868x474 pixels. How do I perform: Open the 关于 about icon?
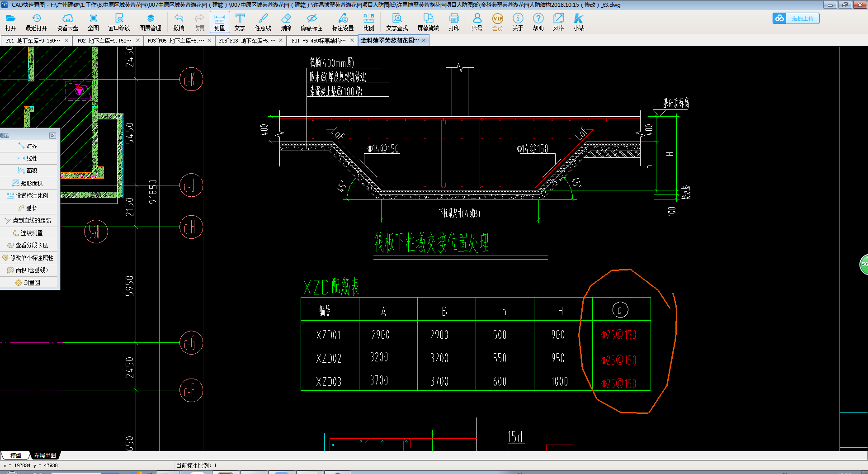point(518,22)
